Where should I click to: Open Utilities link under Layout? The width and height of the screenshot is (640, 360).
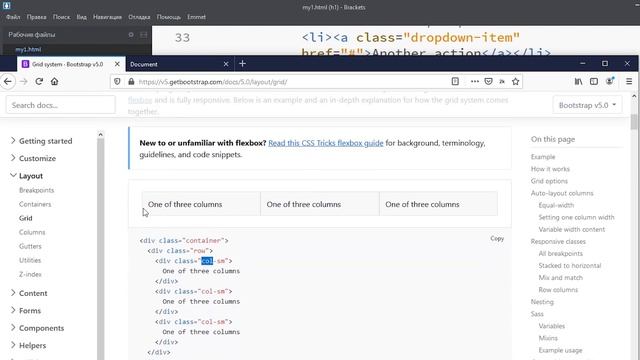pyautogui.click(x=30, y=260)
